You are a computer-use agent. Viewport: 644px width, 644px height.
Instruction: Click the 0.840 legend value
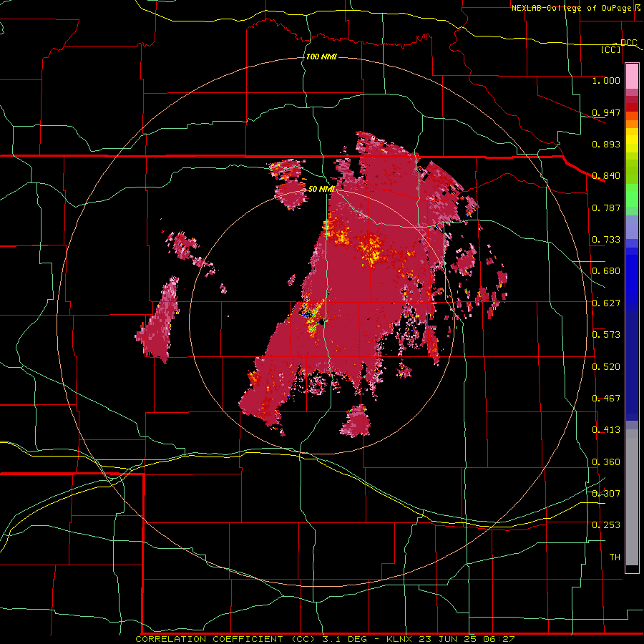click(606, 176)
